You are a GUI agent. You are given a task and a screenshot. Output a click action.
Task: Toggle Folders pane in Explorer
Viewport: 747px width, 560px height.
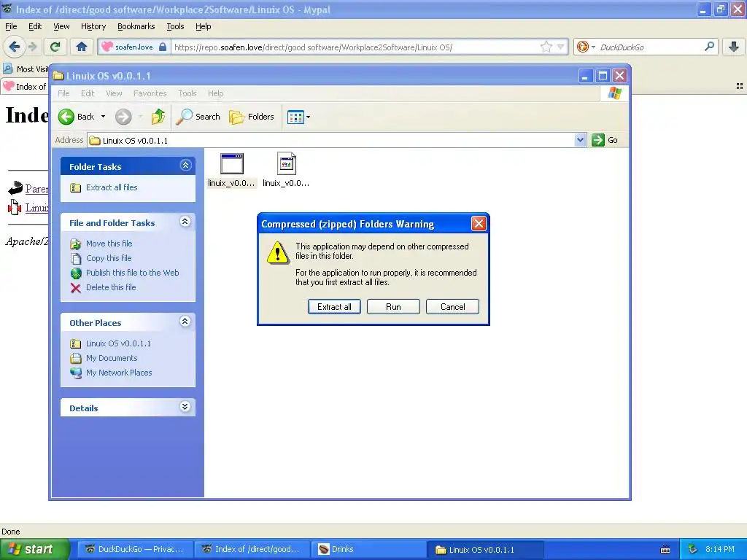(x=251, y=117)
